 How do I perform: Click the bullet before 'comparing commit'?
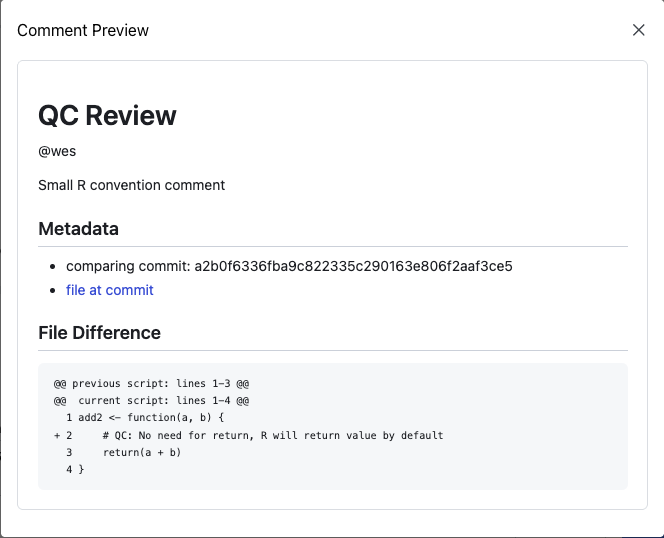pos(53,267)
